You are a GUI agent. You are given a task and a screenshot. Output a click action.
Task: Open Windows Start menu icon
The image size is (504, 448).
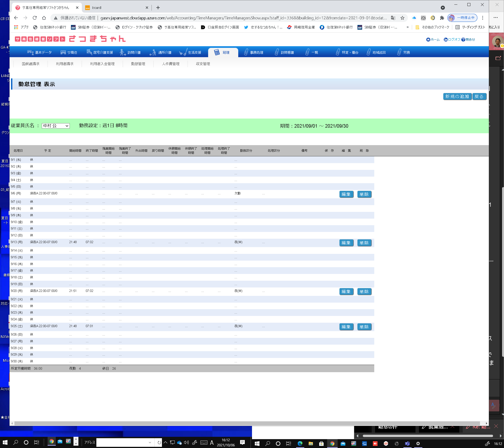click(x=5, y=442)
